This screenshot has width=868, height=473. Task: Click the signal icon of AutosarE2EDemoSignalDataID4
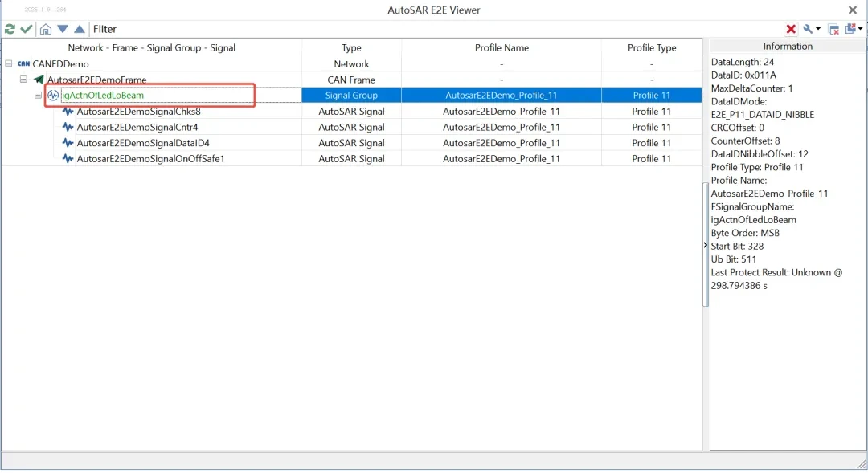[x=68, y=143]
